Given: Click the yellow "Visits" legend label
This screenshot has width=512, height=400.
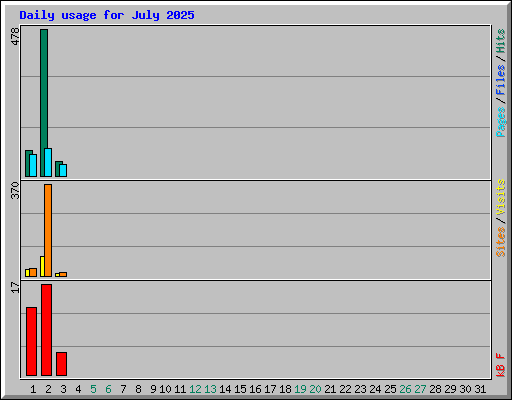Looking at the screenshot, I should pyautogui.click(x=501, y=197).
